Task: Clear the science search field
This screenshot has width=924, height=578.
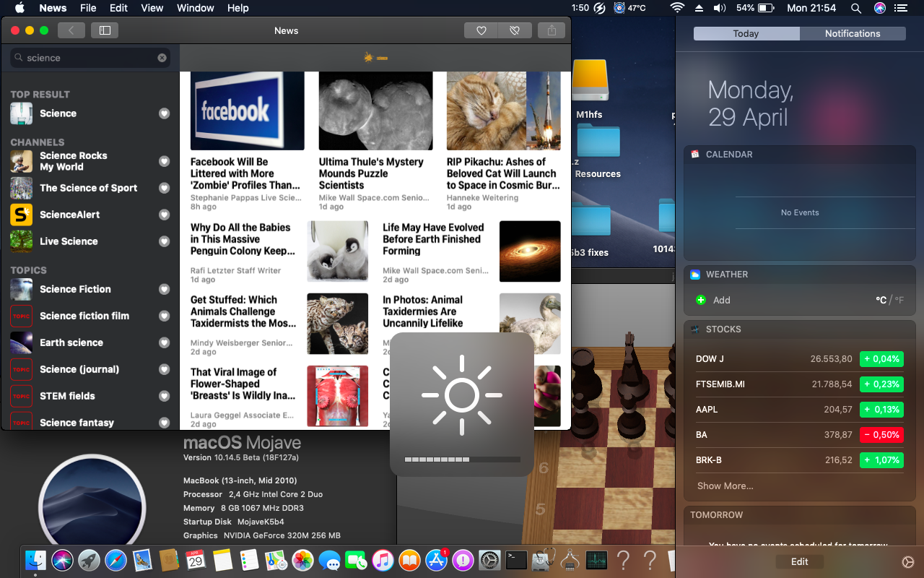Action: tap(162, 58)
